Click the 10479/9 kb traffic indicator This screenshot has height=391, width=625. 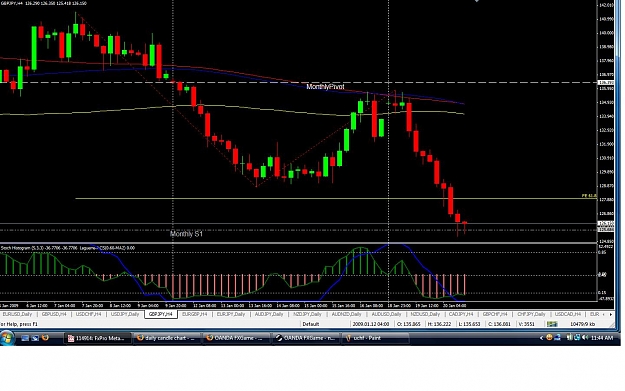[582, 324]
